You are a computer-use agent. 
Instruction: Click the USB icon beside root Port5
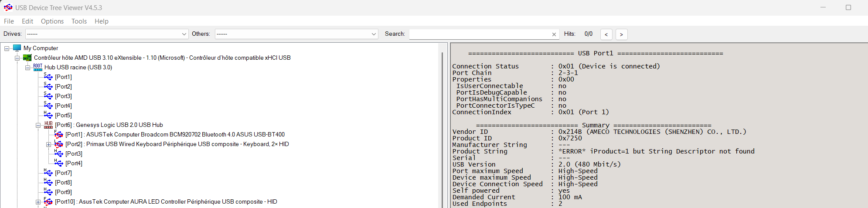(48, 115)
